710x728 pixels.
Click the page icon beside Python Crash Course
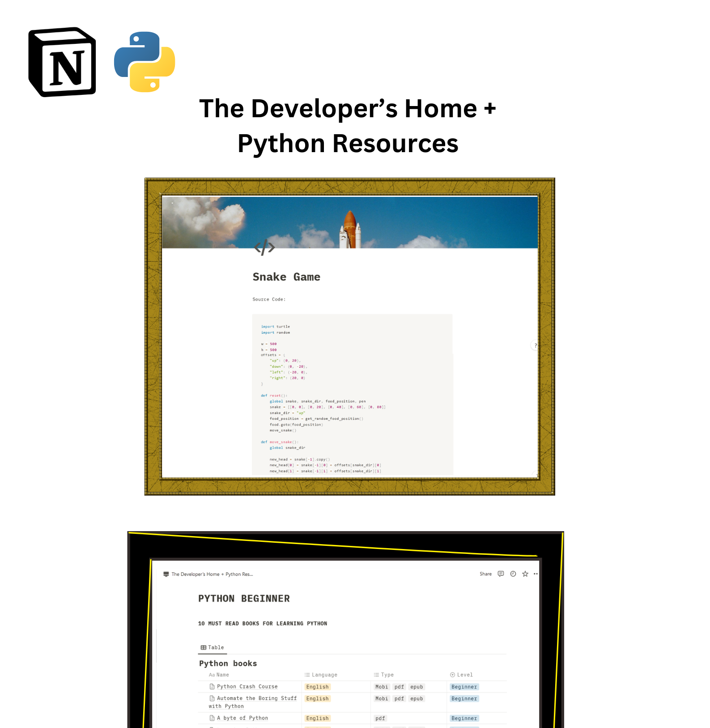point(212,686)
